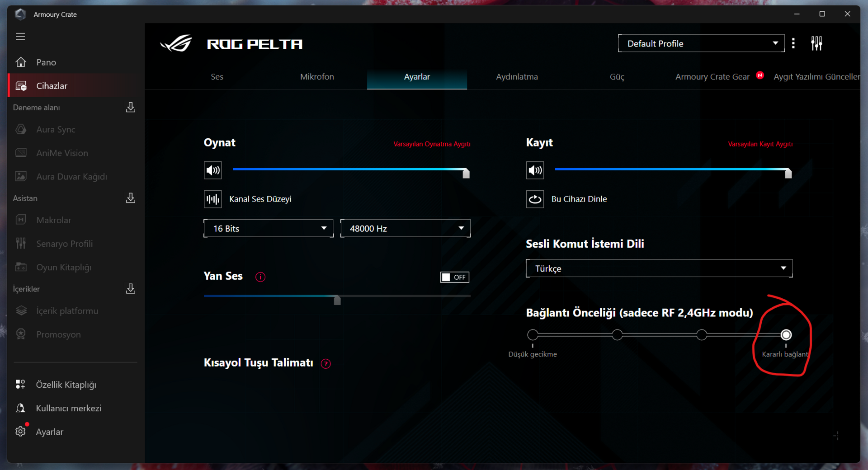Image resolution: width=868 pixels, height=470 pixels.
Task: Switch to the Ses tab
Action: coord(217,77)
